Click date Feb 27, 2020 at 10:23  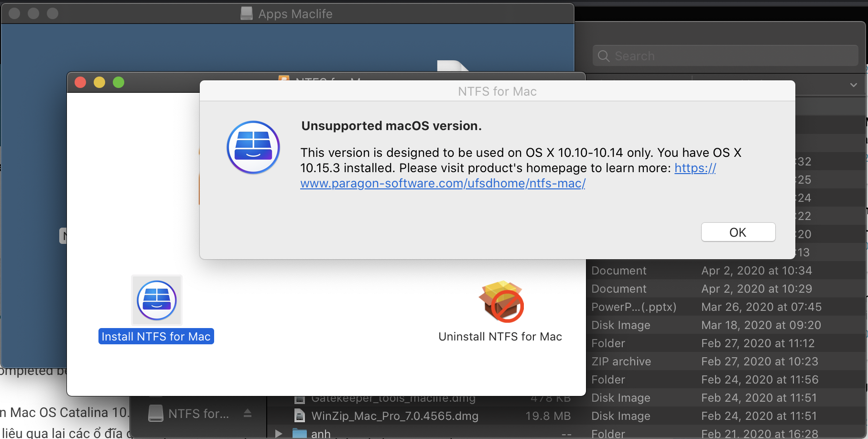point(760,362)
